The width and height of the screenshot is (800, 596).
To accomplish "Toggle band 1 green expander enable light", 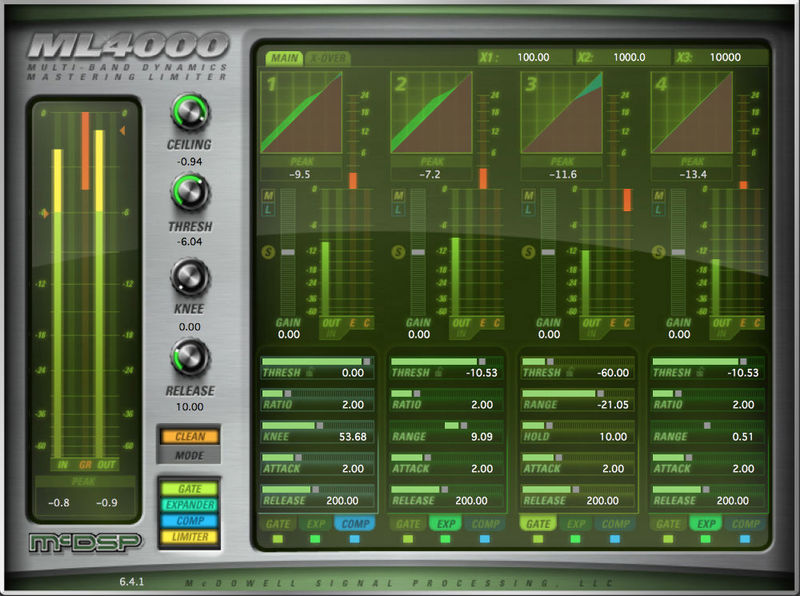I will pyautogui.click(x=315, y=539).
